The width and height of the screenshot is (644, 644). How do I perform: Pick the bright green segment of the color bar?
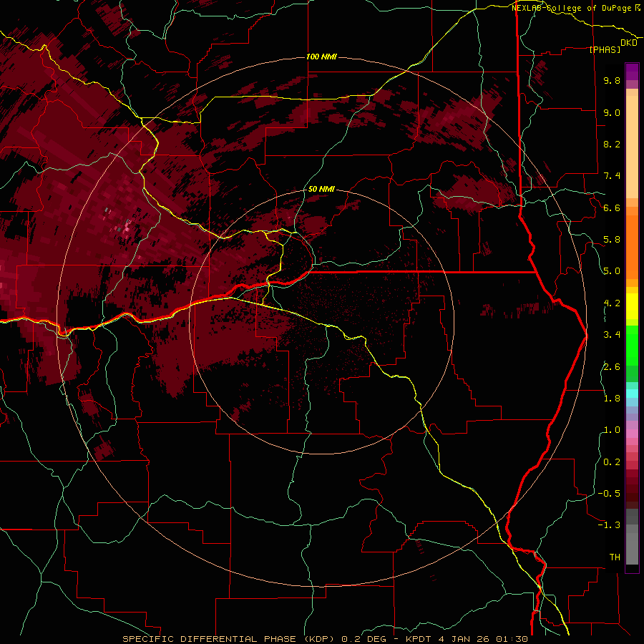coord(632,345)
